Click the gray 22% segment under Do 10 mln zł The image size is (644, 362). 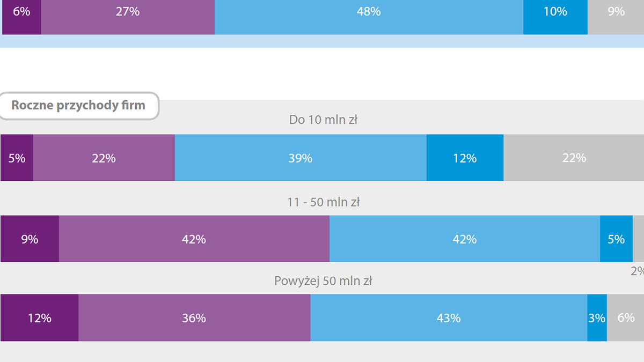(x=574, y=158)
